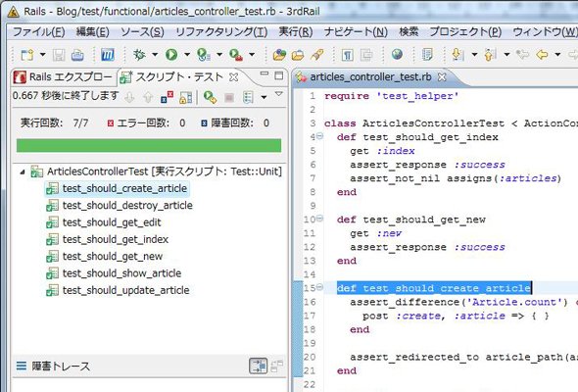Close the articles_controller_test.rb editor tab
Viewport: 578px width, 392px height.
(x=442, y=77)
